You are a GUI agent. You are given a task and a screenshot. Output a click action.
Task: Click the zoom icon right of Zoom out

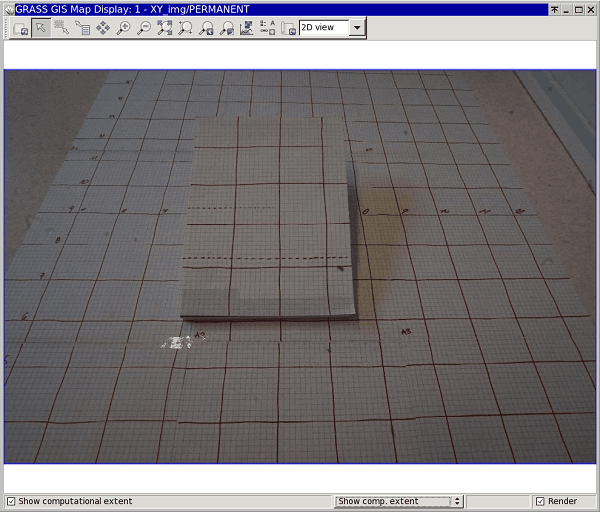tap(165, 28)
